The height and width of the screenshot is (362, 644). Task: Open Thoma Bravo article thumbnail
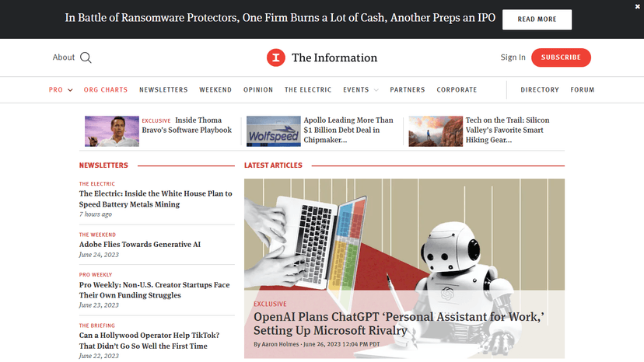click(x=107, y=131)
